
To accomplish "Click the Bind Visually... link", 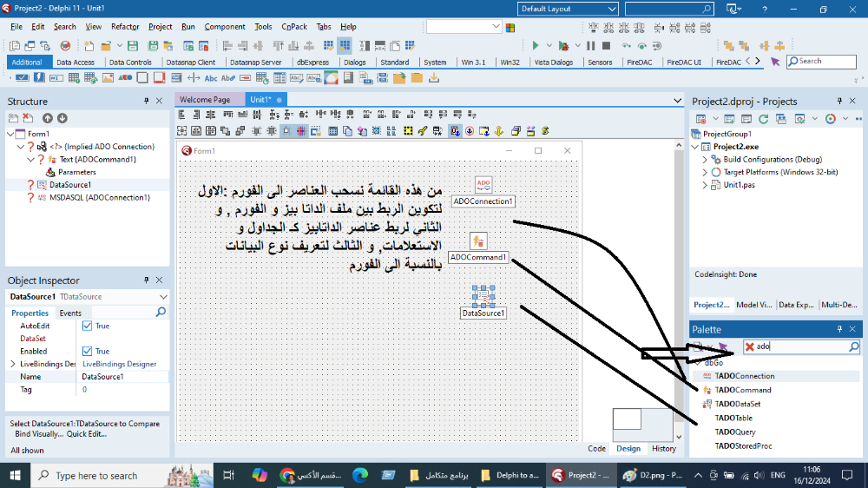I will (39, 433).
